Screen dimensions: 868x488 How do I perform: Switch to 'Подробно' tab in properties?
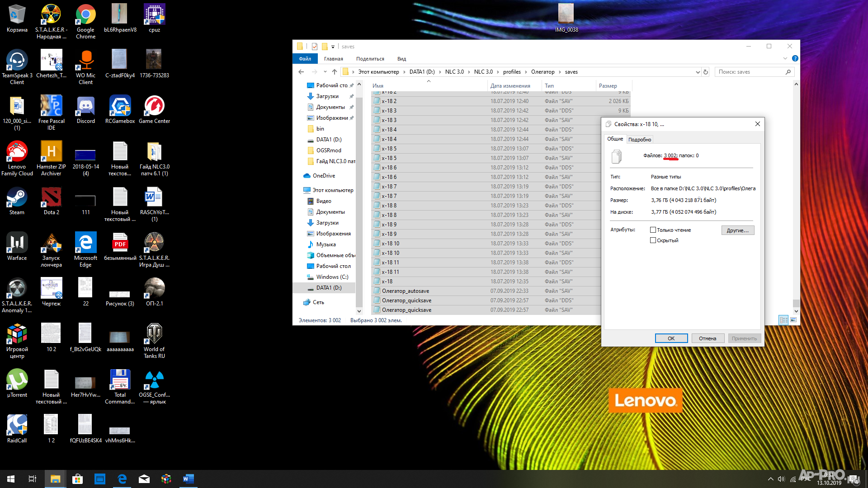click(x=640, y=140)
